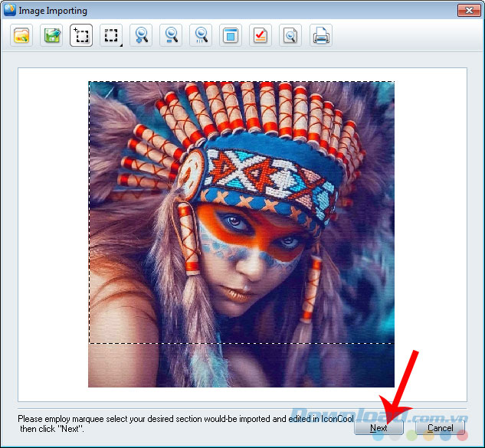Click the save image icon
This screenshot has height=448, width=485.
(x=51, y=36)
